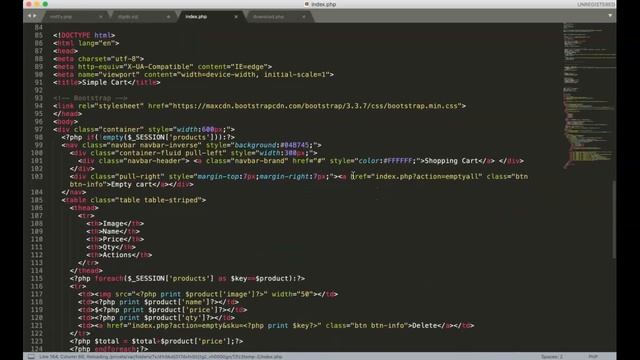Screen dimensions: 640x360
Task: Click the 'Bootstrap' comment line
Action: click(x=90, y=98)
